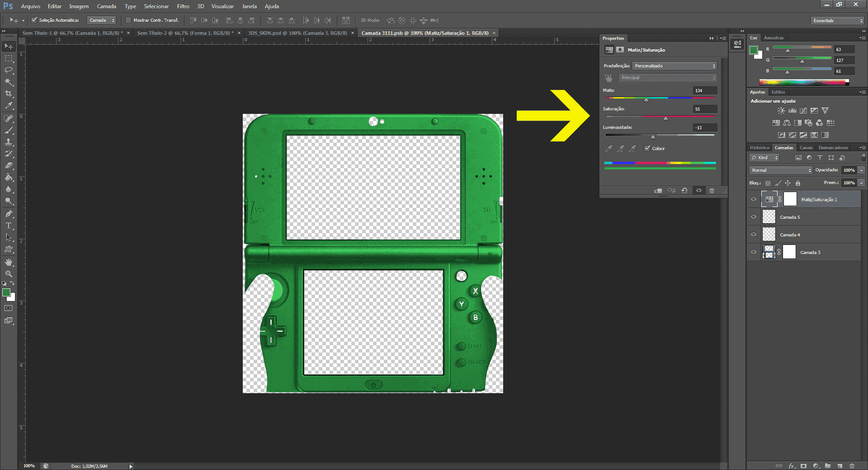Select the Brush tool
This screenshot has height=470, width=868.
tap(9, 130)
